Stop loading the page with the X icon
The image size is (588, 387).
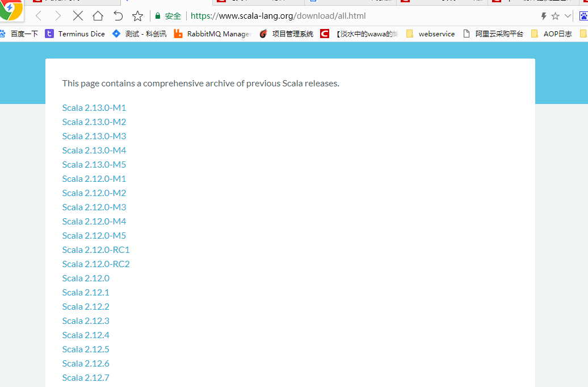(x=78, y=16)
